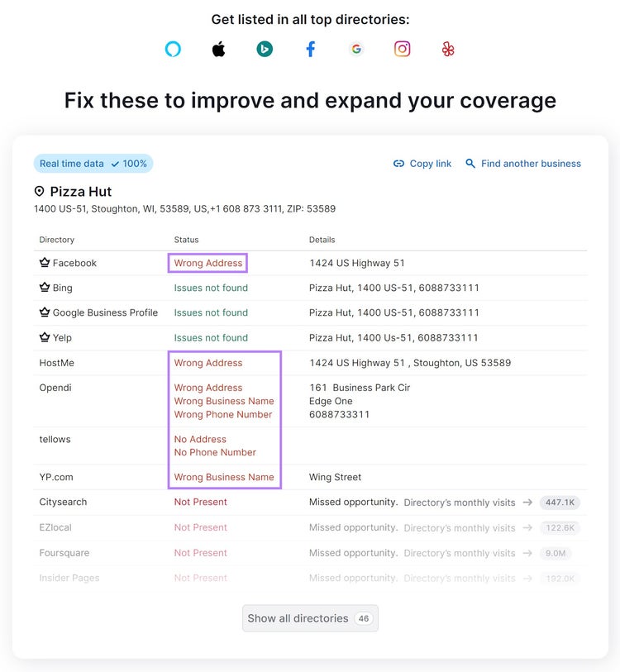Screen dimensions: 620x672
Task: Click the Apple logo icon
Action: 219,49
